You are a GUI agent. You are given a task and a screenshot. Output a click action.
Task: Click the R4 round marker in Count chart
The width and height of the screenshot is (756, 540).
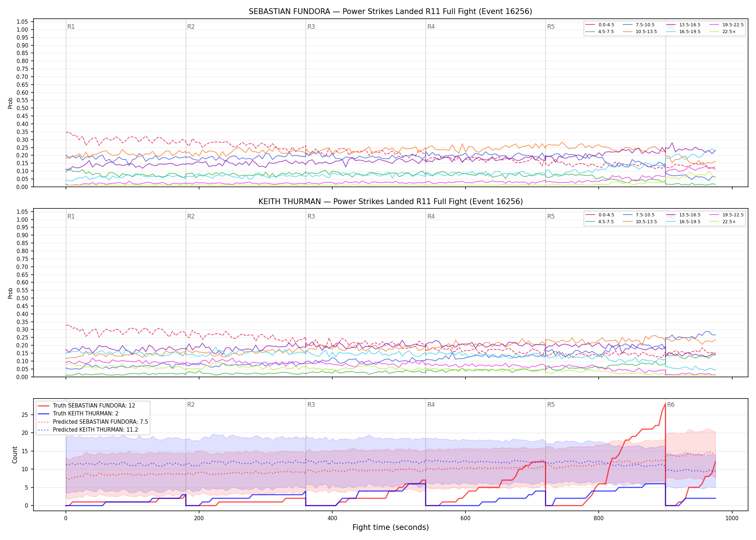click(431, 405)
